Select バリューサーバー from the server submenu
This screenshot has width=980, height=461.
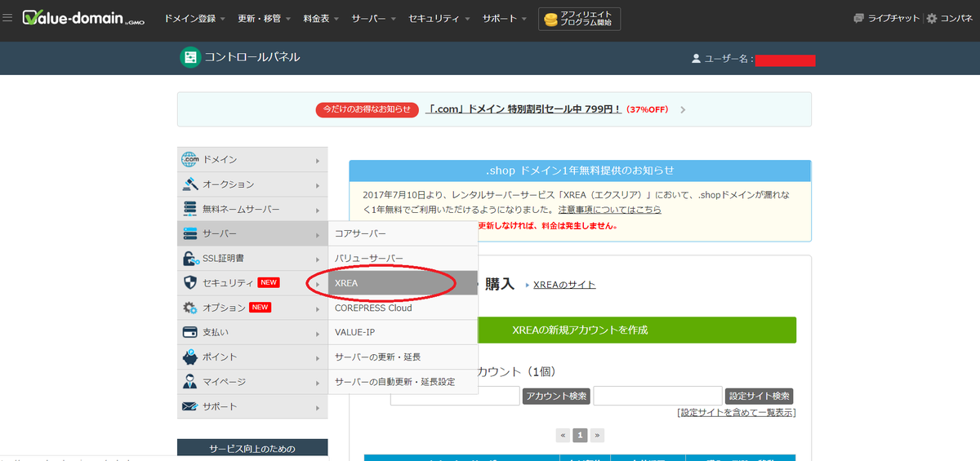(x=403, y=259)
